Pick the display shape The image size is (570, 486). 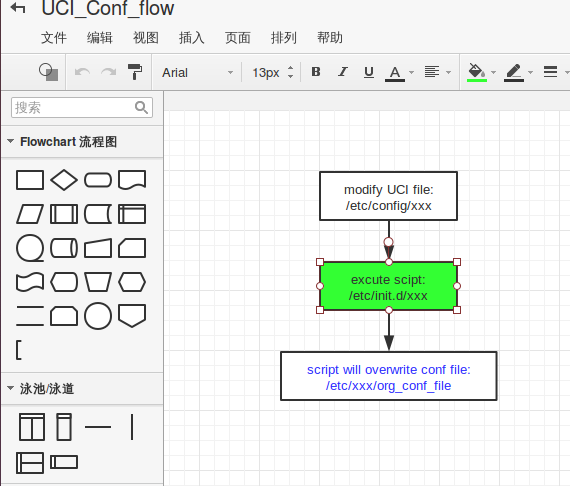(64, 282)
